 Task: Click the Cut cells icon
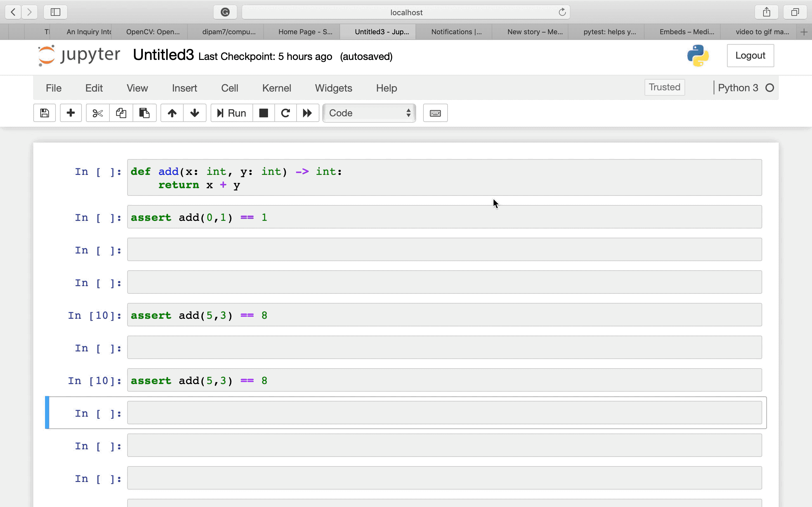(x=96, y=113)
